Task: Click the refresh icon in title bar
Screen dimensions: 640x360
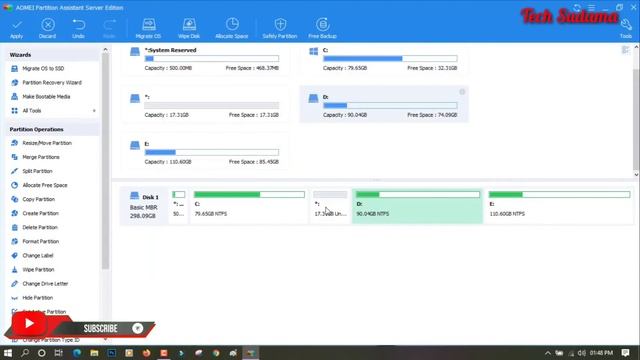Action: click(577, 8)
